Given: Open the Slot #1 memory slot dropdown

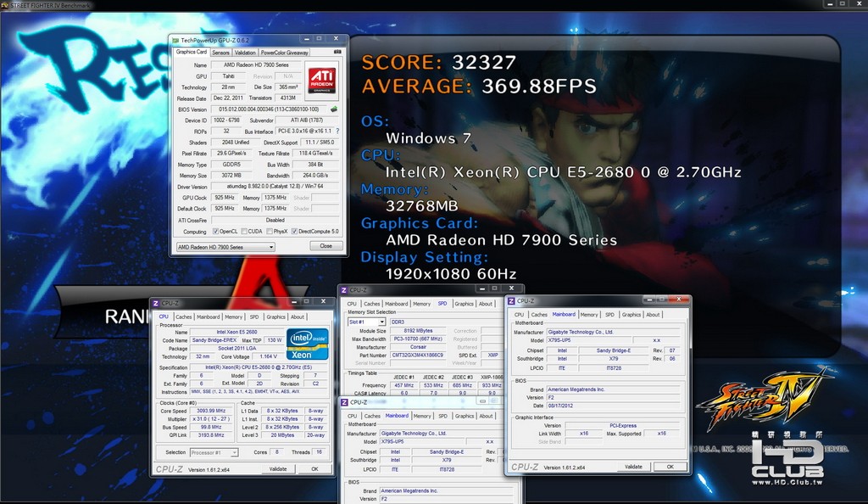Looking at the screenshot, I should [x=366, y=322].
